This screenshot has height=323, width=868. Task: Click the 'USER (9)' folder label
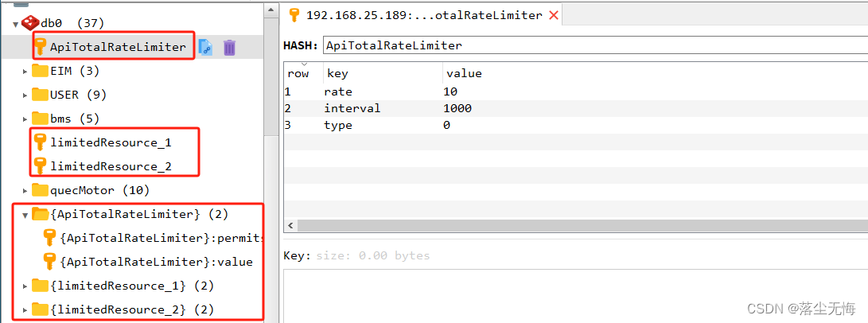tap(78, 95)
